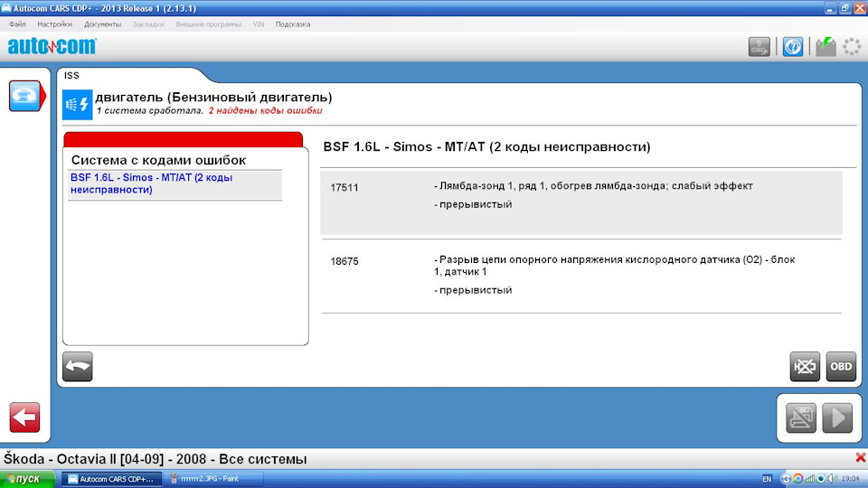This screenshot has height=488, width=868.
Task: Select BSF 1.6L Simos system entry
Action: (175, 183)
